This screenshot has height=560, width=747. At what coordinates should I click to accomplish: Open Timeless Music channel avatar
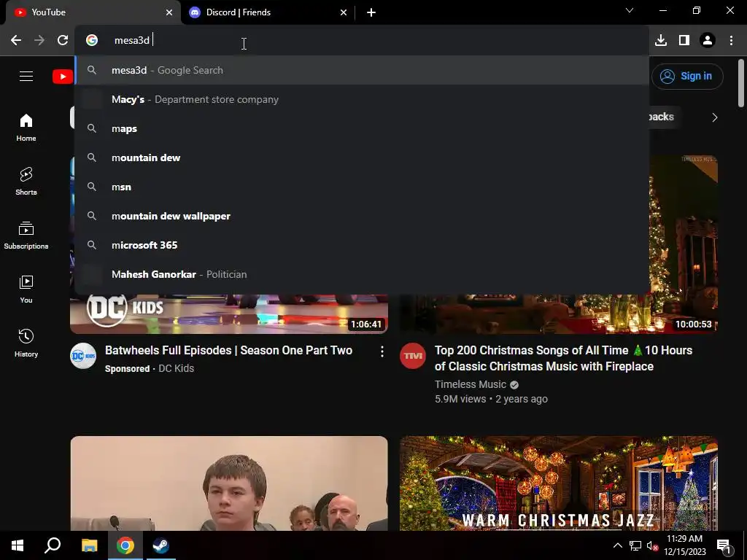[413, 356]
